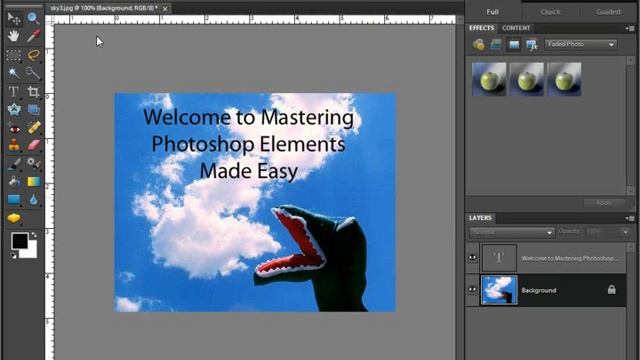Image resolution: width=640 pixels, height=360 pixels.
Task: Open the Content panel tab
Action: (x=516, y=28)
